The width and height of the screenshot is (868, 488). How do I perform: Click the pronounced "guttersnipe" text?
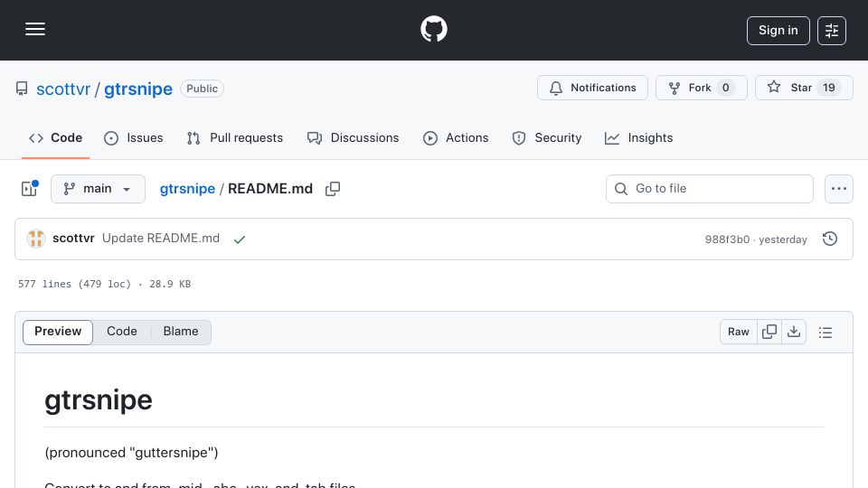[x=131, y=453]
